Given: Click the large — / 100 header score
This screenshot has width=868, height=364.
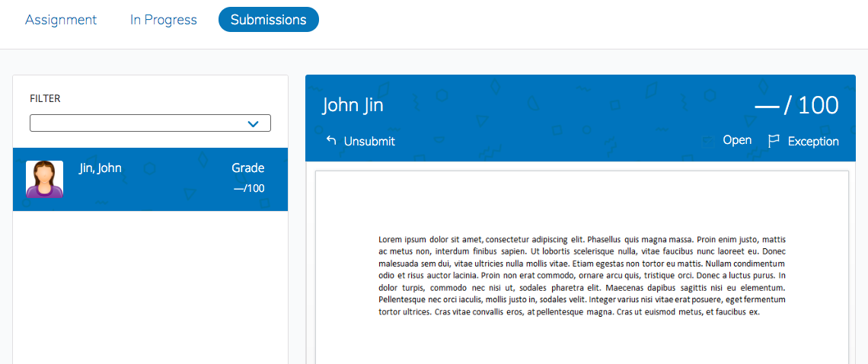Looking at the screenshot, I should (796, 105).
